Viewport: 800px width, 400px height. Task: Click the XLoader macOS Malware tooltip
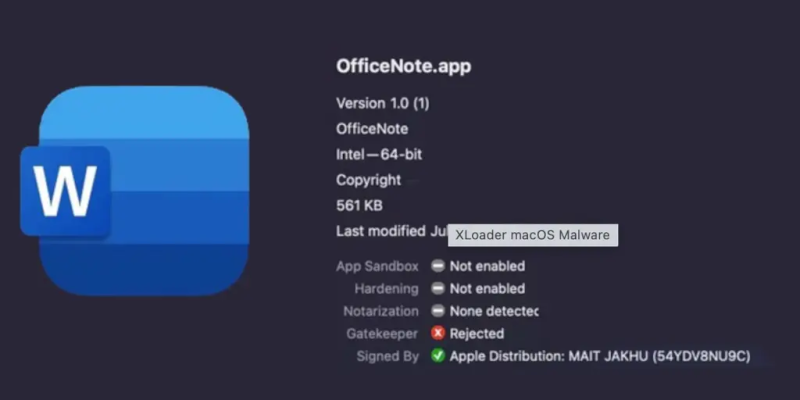pos(533,235)
